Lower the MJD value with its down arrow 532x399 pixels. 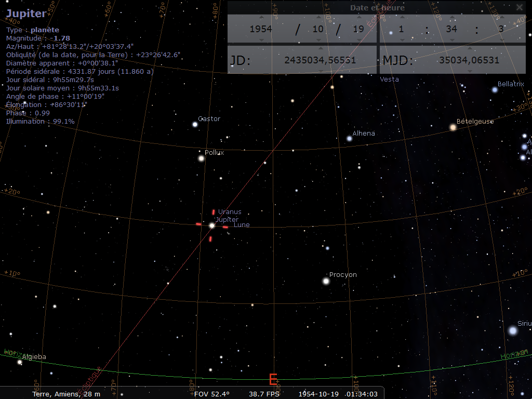click(x=469, y=70)
